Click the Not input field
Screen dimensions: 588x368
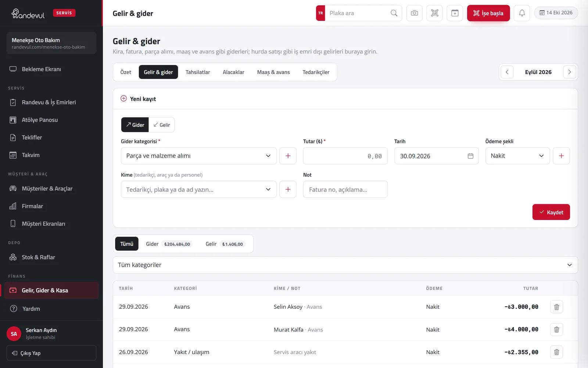click(345, 190)
